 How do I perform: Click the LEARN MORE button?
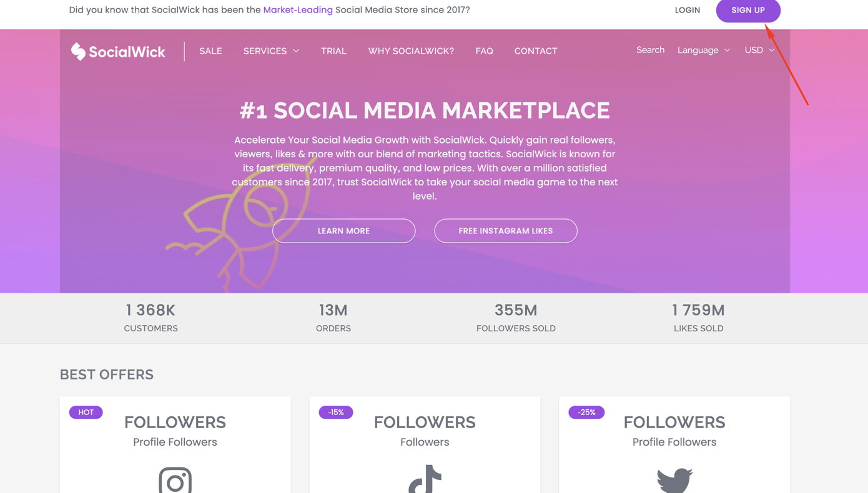coord(343,230)
